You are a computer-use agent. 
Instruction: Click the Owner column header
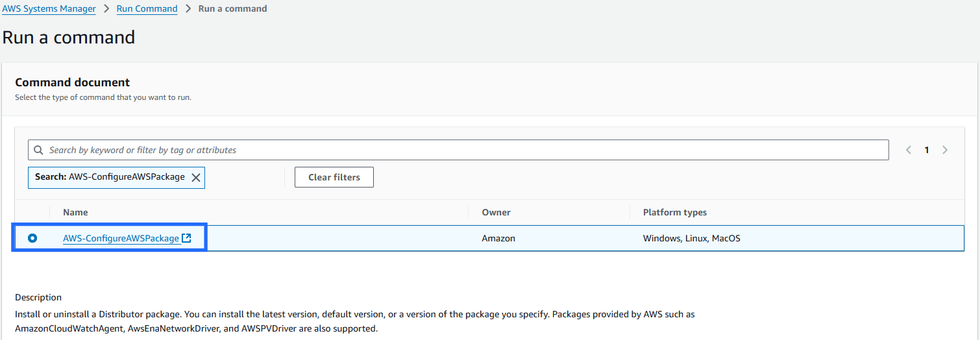click(x=496, y=212)
